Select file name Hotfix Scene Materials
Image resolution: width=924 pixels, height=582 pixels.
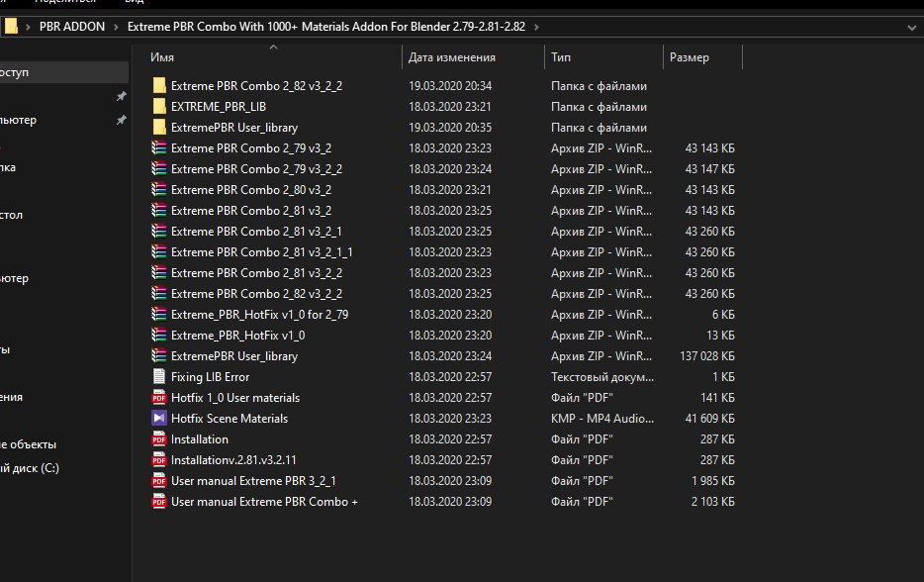tap(230, 418)
